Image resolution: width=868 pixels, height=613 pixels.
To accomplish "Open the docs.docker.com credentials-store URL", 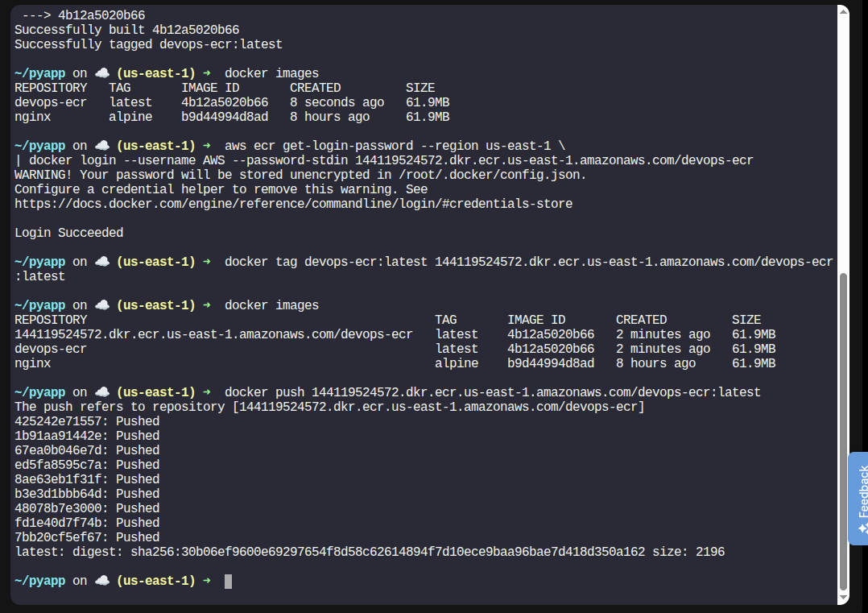I will coord(293,204).
